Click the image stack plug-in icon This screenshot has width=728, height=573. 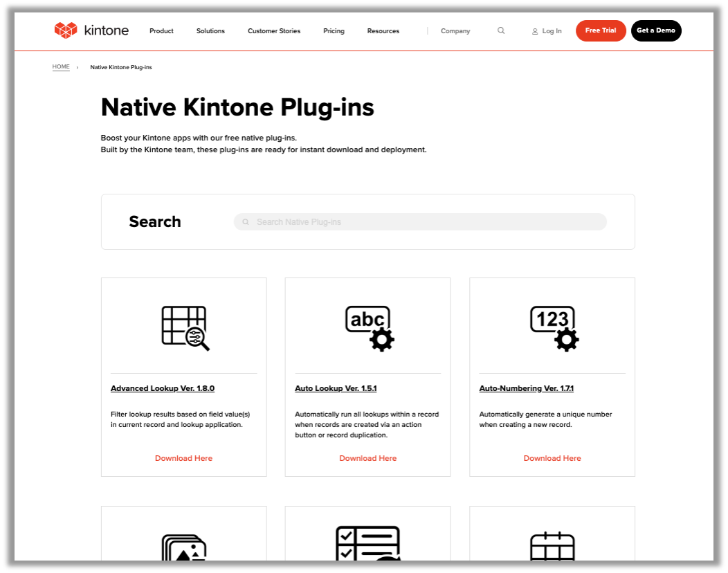[x=184, y=547]
